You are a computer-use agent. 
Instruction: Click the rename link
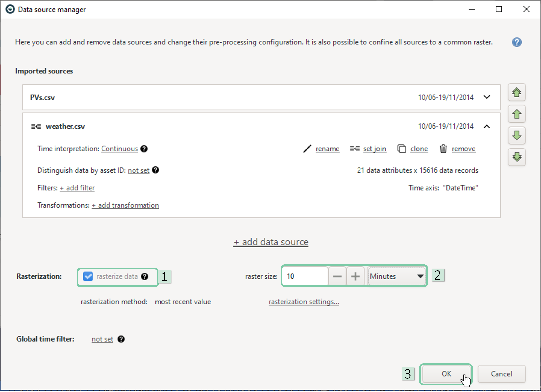(328, 149)
